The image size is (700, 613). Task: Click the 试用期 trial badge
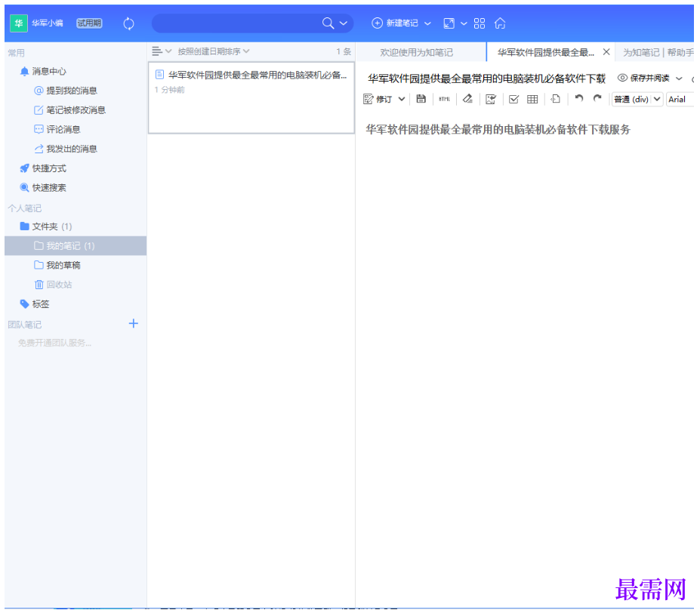coord(89,23)
